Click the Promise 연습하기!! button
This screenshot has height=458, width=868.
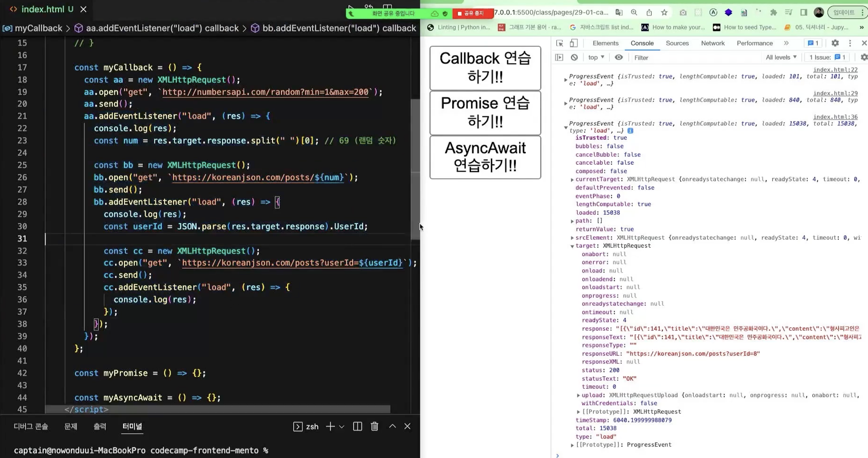point(485,113)
